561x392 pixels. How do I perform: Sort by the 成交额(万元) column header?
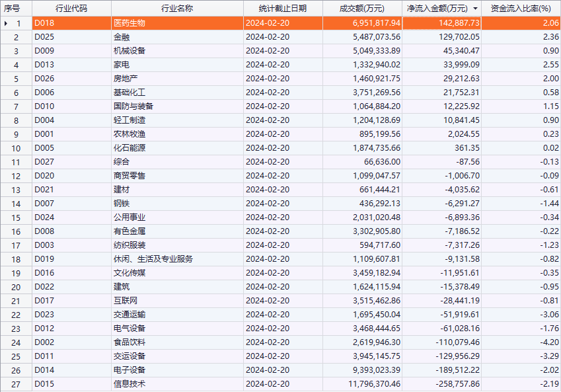361,9
